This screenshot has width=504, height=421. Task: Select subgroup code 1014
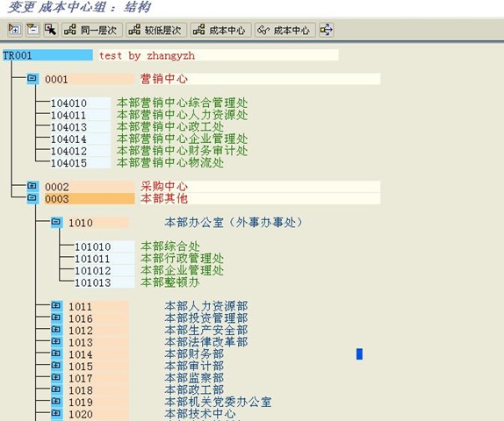tap(98, 354)
